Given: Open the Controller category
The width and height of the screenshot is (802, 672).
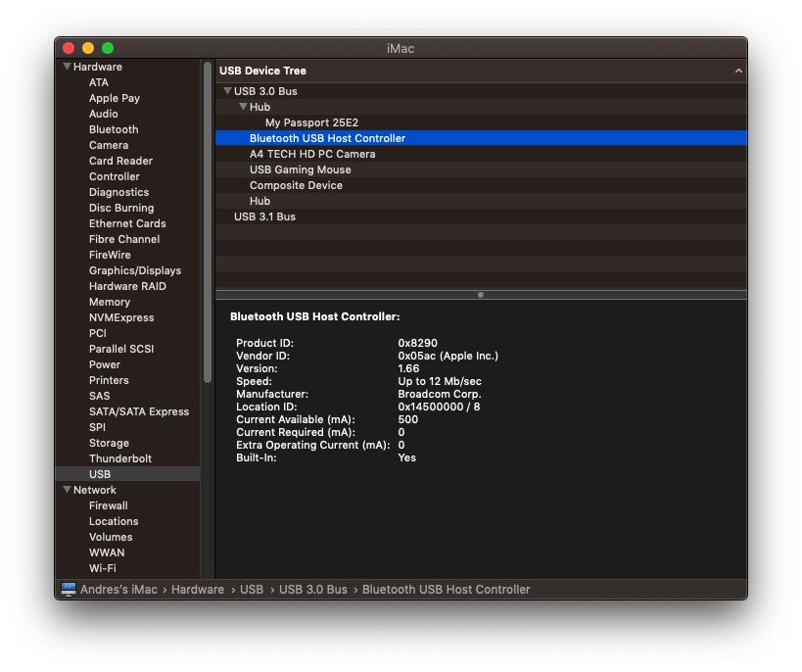Looking at the screenshot, I should click(114, 176).
